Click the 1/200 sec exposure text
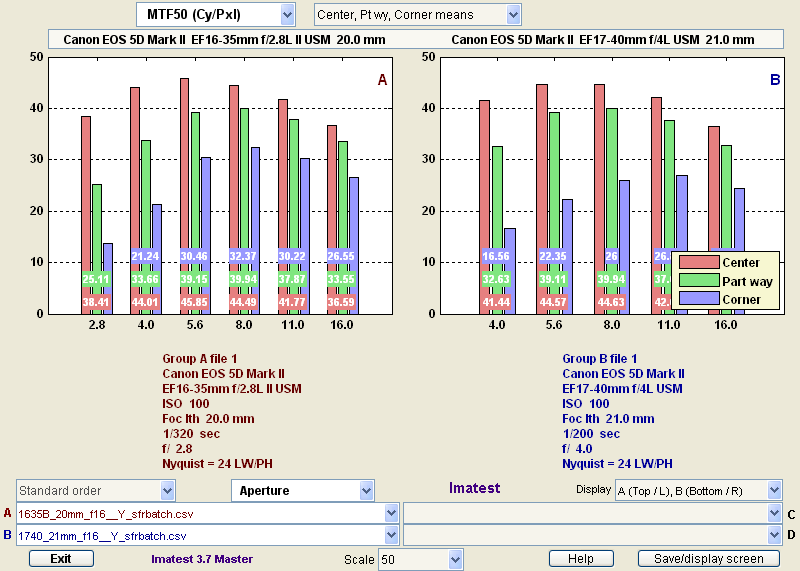The image size is (800, 571). coord(591,434)
